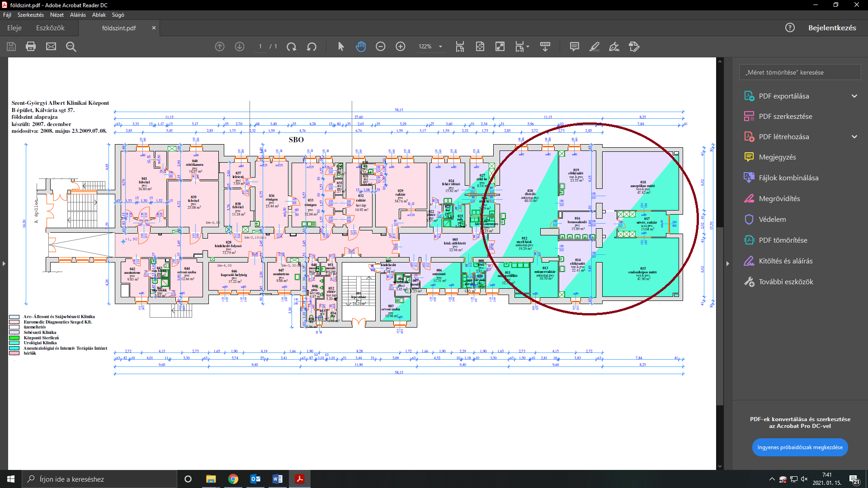The height and width of the screenshot is (488, 868).
Task: Collapse the right tools pane
Action: pyautogui.click(x=727, y=263)
